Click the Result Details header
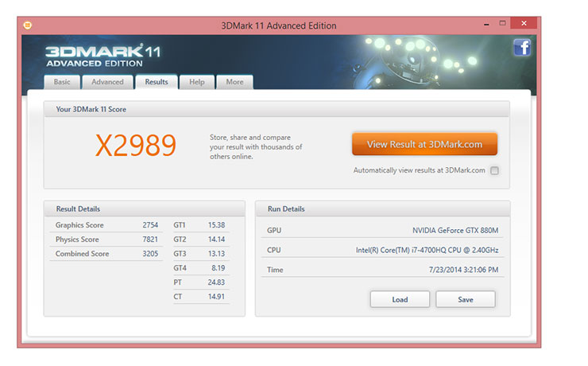The image size is (588, 366). click(78, 208)
